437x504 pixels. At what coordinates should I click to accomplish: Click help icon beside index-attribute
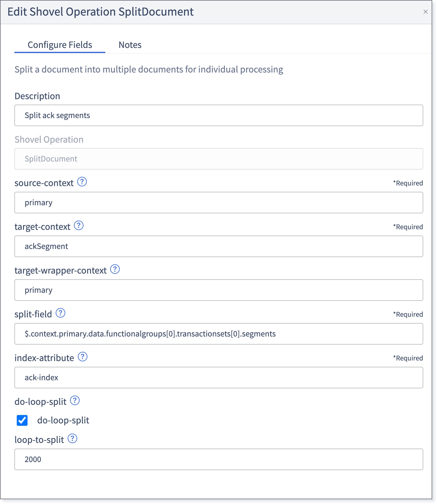[x=83, y=357]
